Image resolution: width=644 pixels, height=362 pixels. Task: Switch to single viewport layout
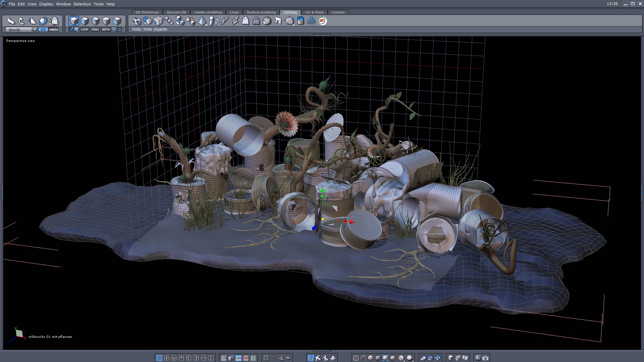coord(159,358)
